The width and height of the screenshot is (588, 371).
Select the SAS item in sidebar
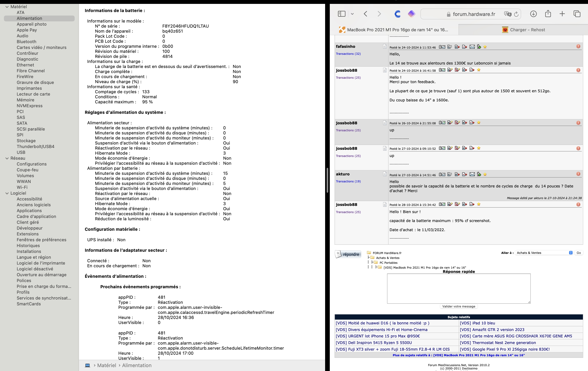click(x=21, y=117)
